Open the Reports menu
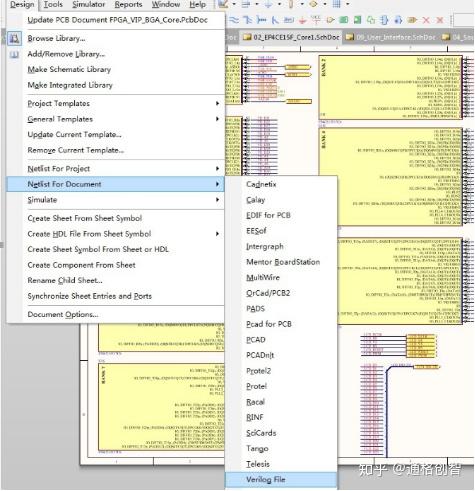 tap(128, 5)
